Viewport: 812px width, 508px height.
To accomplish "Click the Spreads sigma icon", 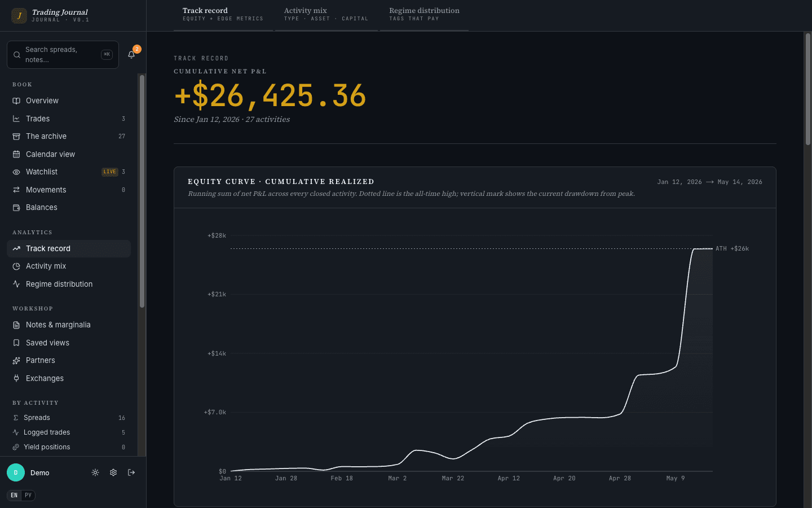I will tap(16, 418).
